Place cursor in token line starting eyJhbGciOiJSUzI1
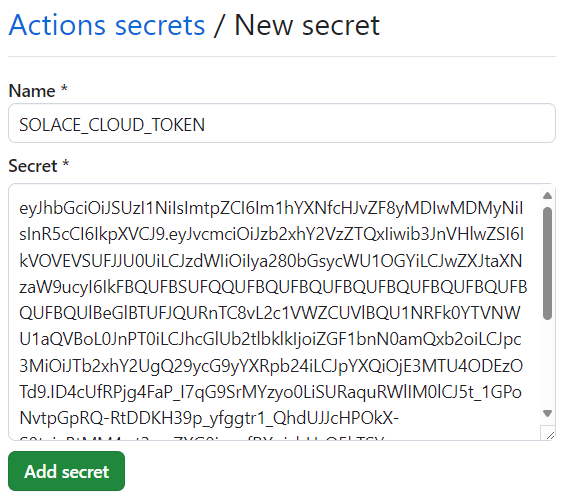The image size is (569, 498). pos(271,209)
